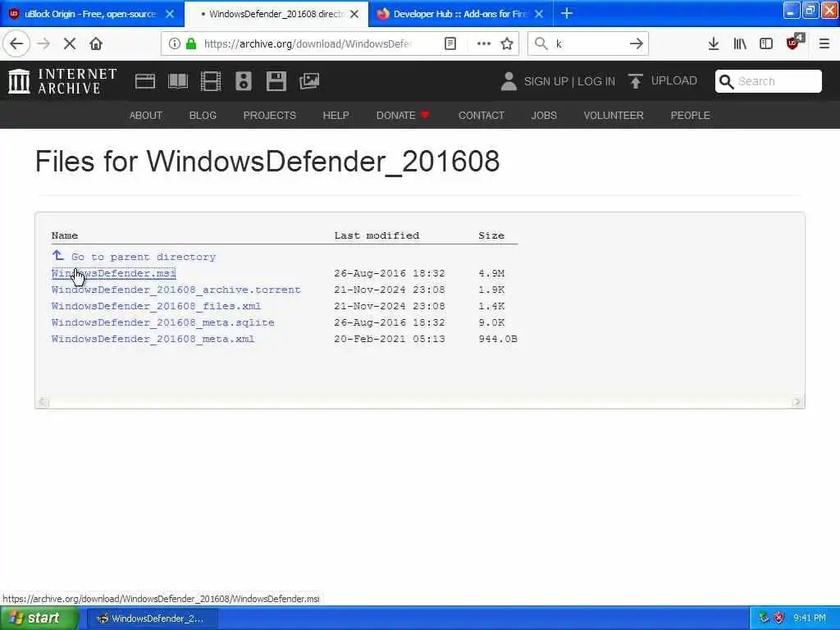Click the 26-Aug-2016 18:32 date for WindowsDefender.msi
This screenshot has width=840, height=630.
(x=390, y=274)
